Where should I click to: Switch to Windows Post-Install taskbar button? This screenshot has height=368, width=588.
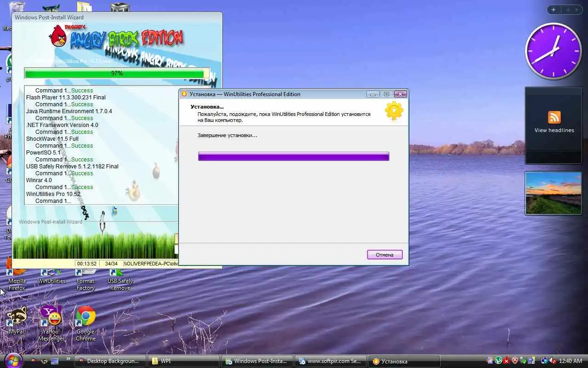point(257,361)
